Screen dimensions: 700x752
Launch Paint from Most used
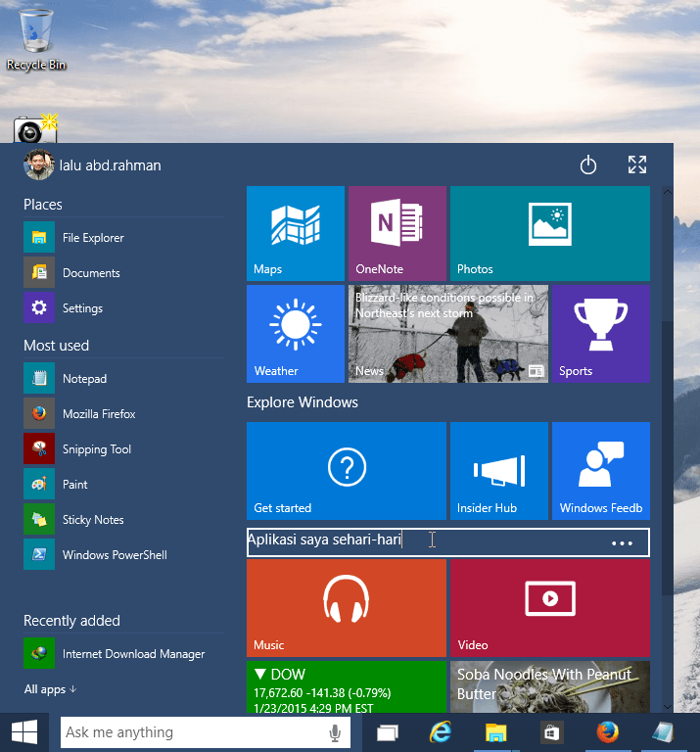coord(122,484)
